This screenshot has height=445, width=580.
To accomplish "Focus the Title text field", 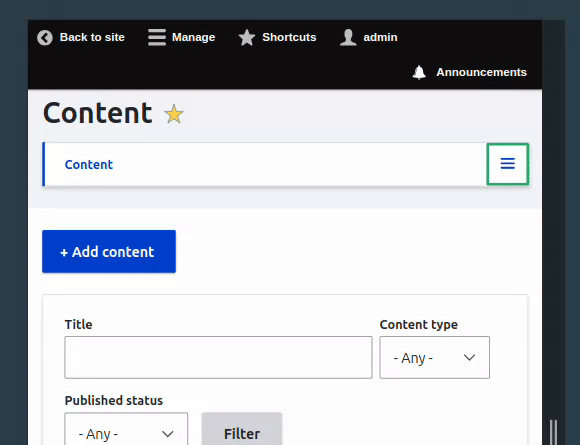I will 218,357.
